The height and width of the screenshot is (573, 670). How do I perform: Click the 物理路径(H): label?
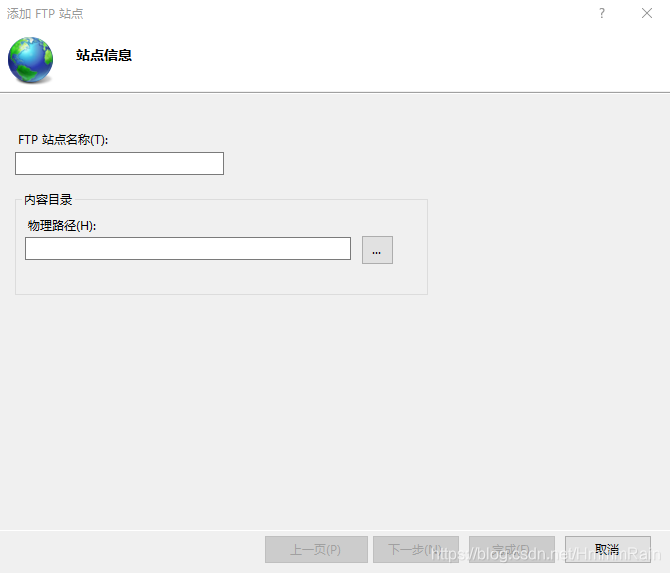point(62,225)
